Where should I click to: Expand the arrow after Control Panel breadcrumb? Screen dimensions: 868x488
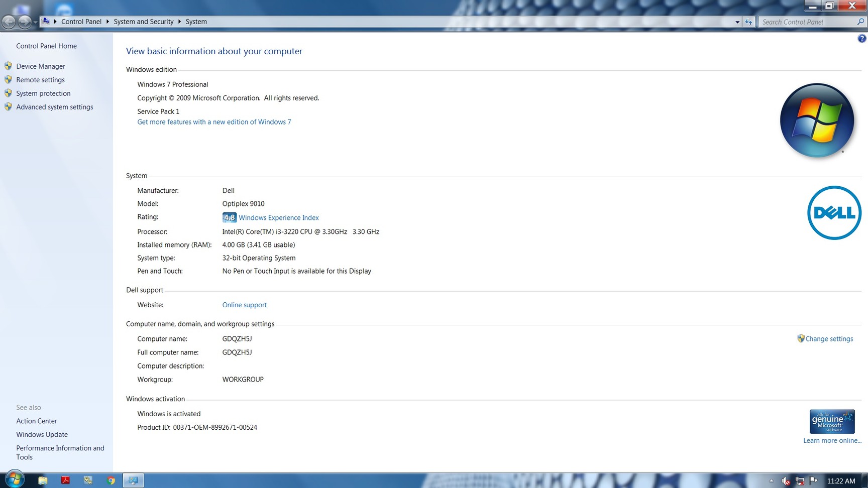pos(107,22)
